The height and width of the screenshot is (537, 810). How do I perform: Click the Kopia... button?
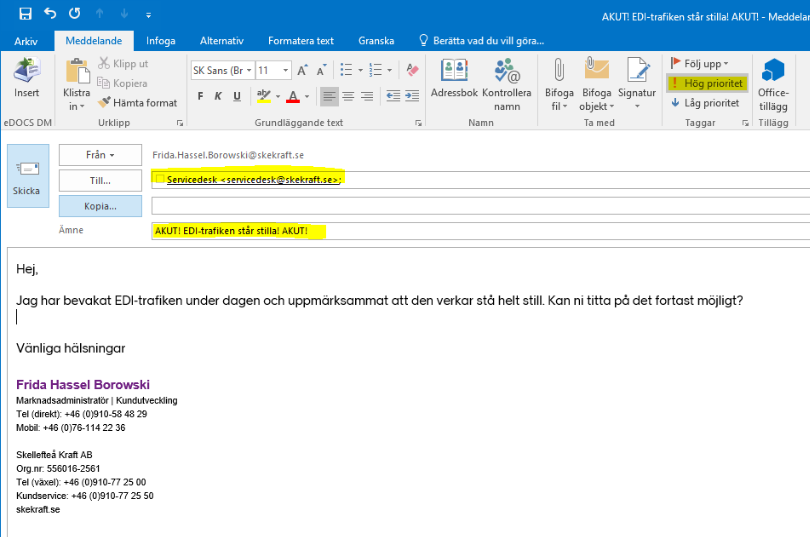click(100, 206)
